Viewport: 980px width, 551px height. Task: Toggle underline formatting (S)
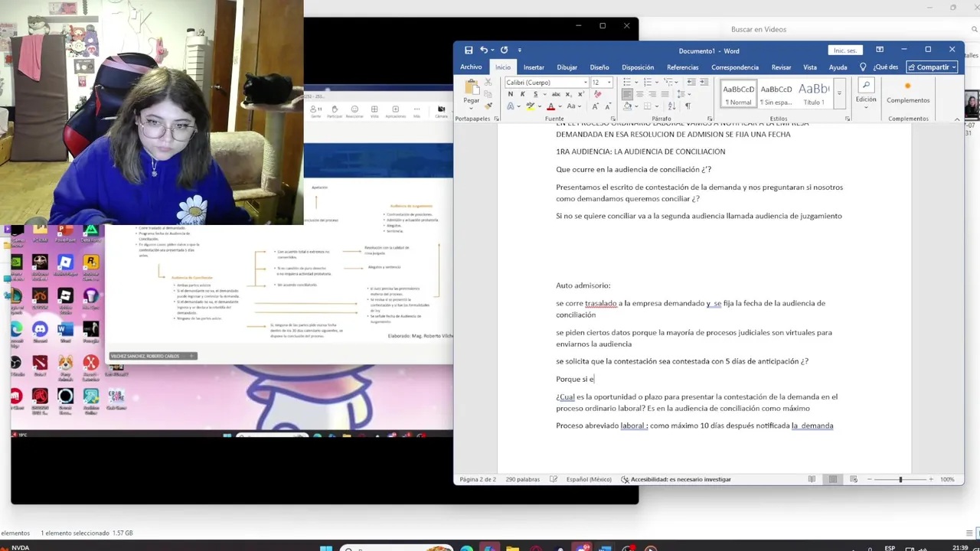tap(536, 94)
